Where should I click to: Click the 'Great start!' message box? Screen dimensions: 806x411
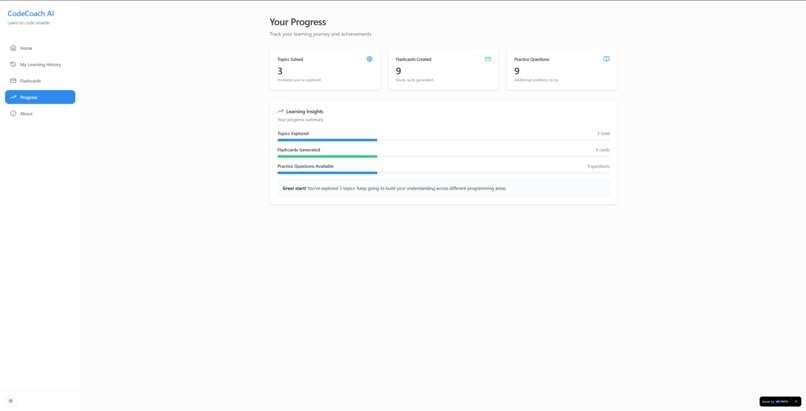443,188
